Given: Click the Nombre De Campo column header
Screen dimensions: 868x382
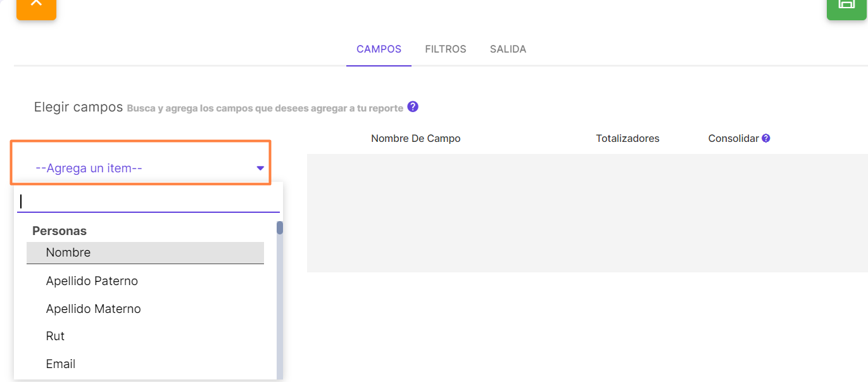Looking at the screenshot, I should [416, 138].
